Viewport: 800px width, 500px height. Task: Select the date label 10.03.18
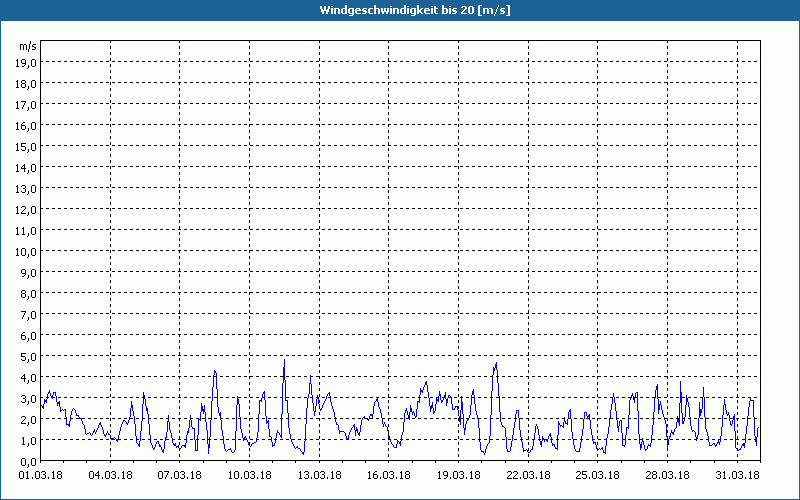click(x=249, y=476)
